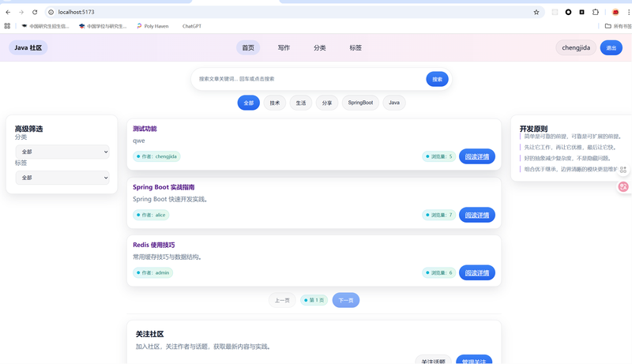Image resolution: width=632 pixels, height=364 pixels.
Task: Open the 写作 nav tab
Action: (x=284, y=47)
